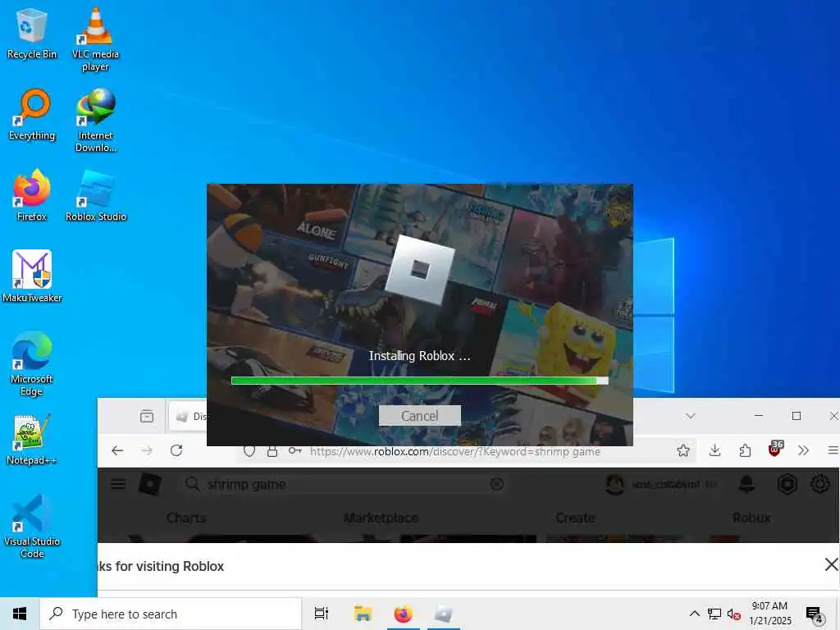Open Firefox application hamburger menu
Viewport: 840px width, 630px height.
click(x=833, y=450)
